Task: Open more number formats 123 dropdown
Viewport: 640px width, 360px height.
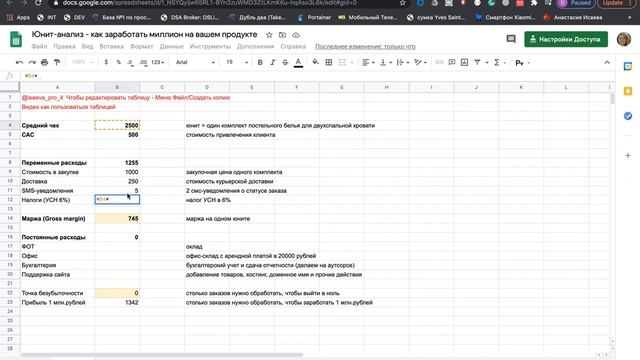Action: click(158, 62)
